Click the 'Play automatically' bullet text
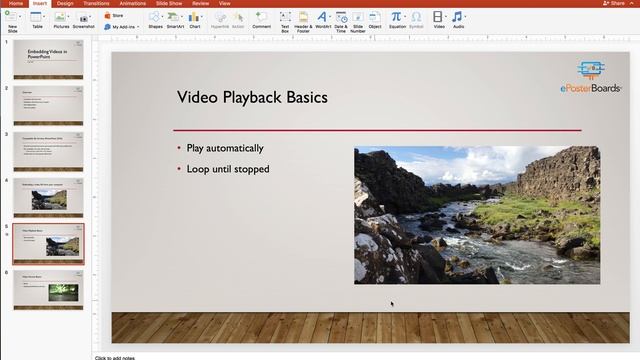 (x=225, y=148)
